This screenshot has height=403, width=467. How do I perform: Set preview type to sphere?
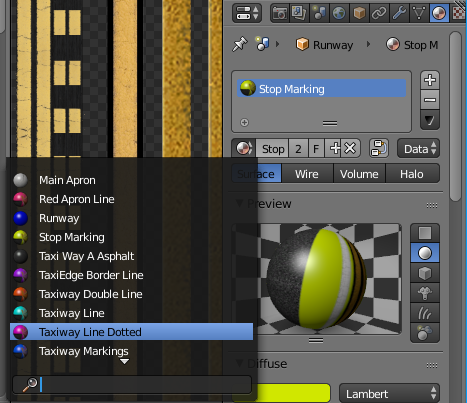point(425,253)
